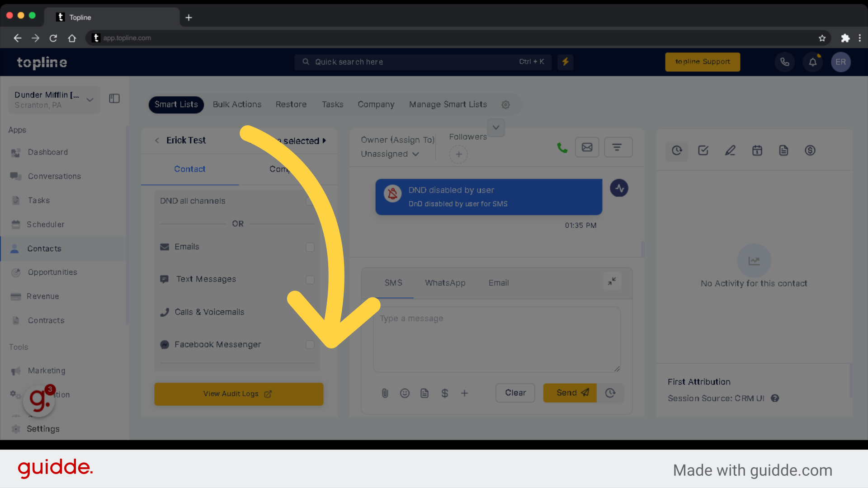Viewport: 868px width, 488px height.
Task: Click the filter/list icon in toolbar
Action: (x=618, y=147)
